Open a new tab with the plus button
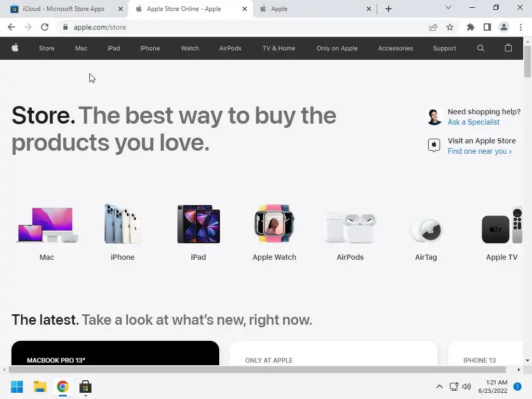The width and height of the screenshot is (532, 399). tap(389, 9)
